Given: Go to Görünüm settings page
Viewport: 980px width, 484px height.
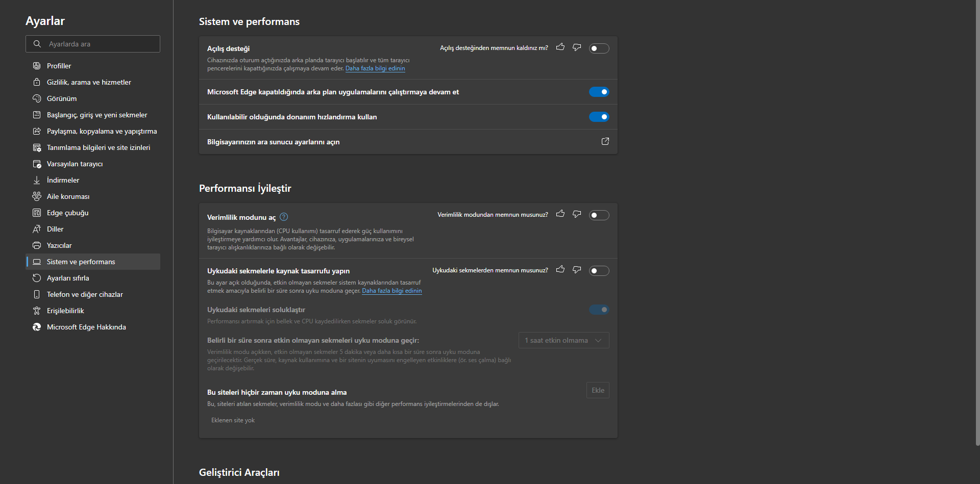Looking at the screenshot, I should [62, 98].
